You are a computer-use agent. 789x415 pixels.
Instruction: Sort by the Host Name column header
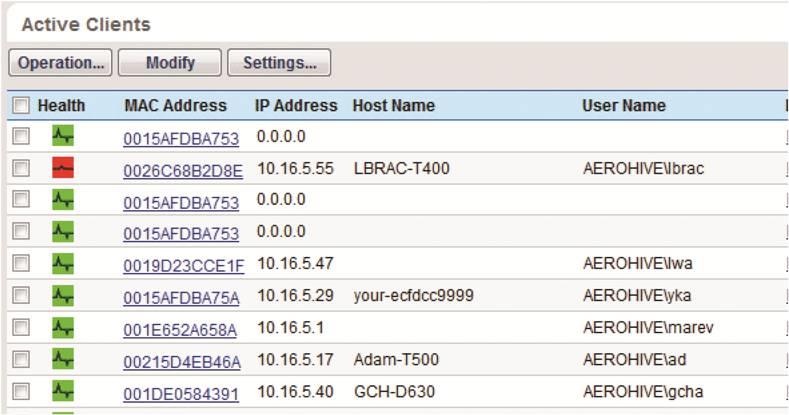tap(393, 105)
